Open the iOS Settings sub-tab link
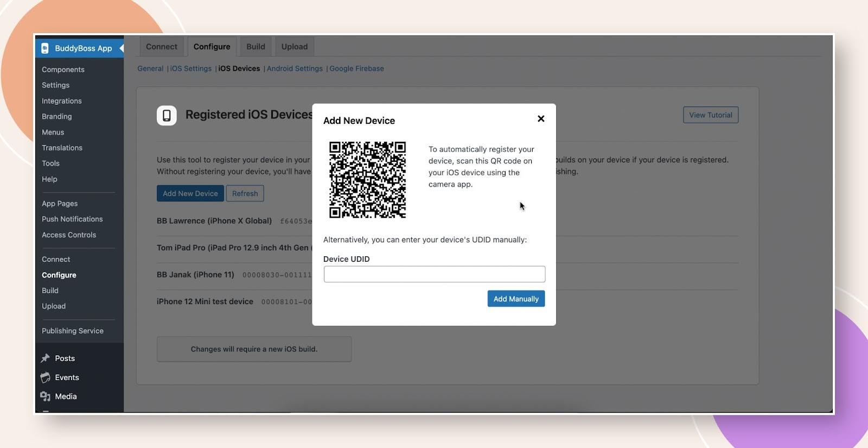868x448 pixels. 191,68
